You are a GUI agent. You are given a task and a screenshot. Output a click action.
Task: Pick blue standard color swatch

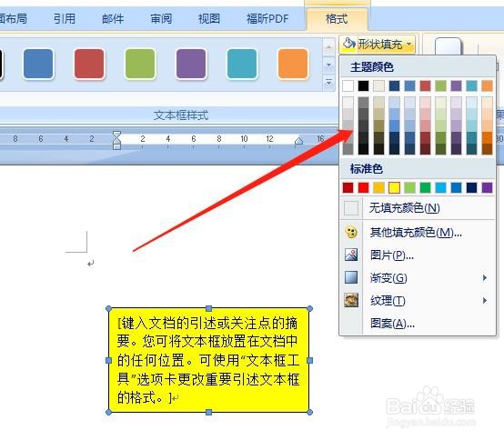[x=456, y=187]
